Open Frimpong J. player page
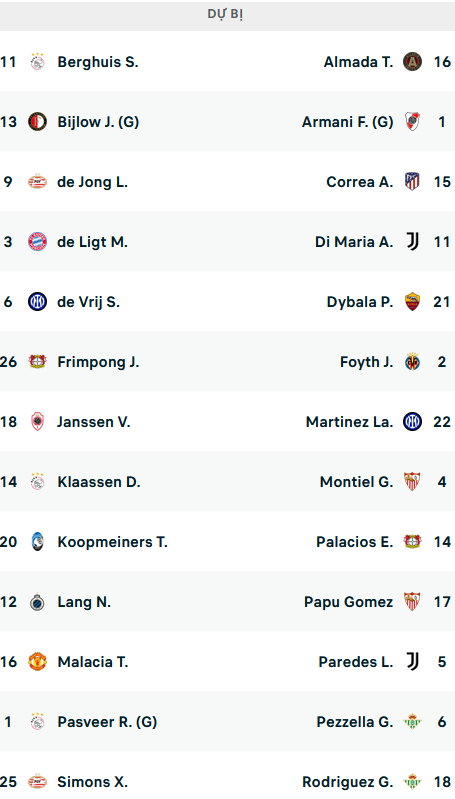This screenshot has width=455, height=799. click(x=98, y=362)
